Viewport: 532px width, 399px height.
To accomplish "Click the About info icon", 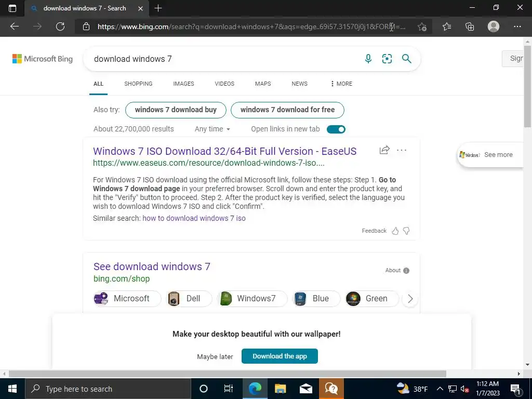I will (406, 270).
